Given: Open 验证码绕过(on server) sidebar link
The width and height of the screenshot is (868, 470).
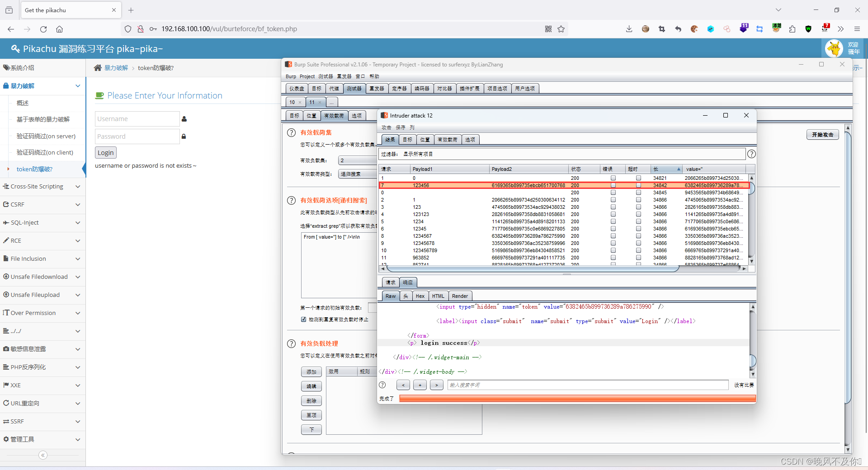Looking at the screenshot, I should coord(46,136).
